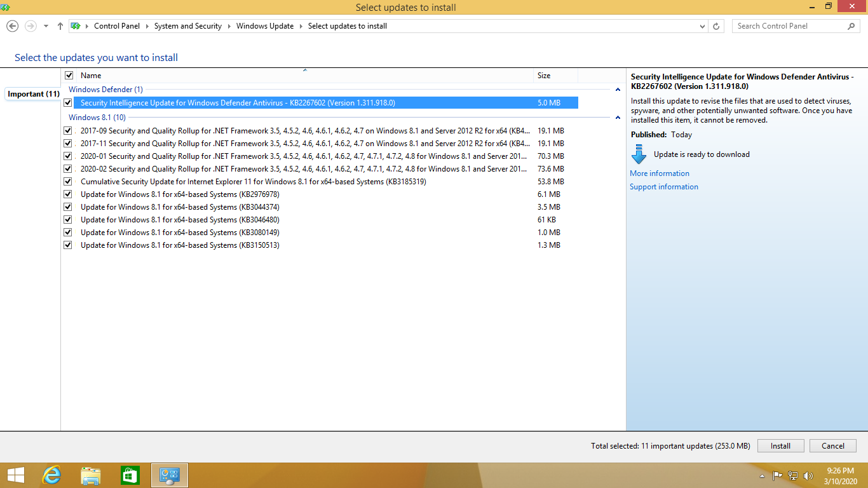Open dropdown arrow after Windows Update breadcrumb

(301, 26)
